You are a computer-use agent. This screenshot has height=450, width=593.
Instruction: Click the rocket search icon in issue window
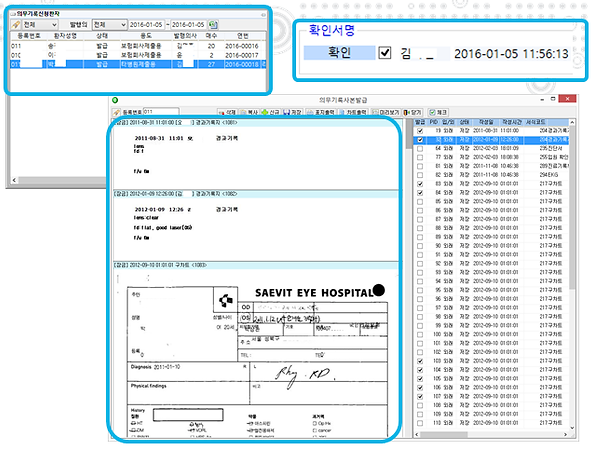116,112
